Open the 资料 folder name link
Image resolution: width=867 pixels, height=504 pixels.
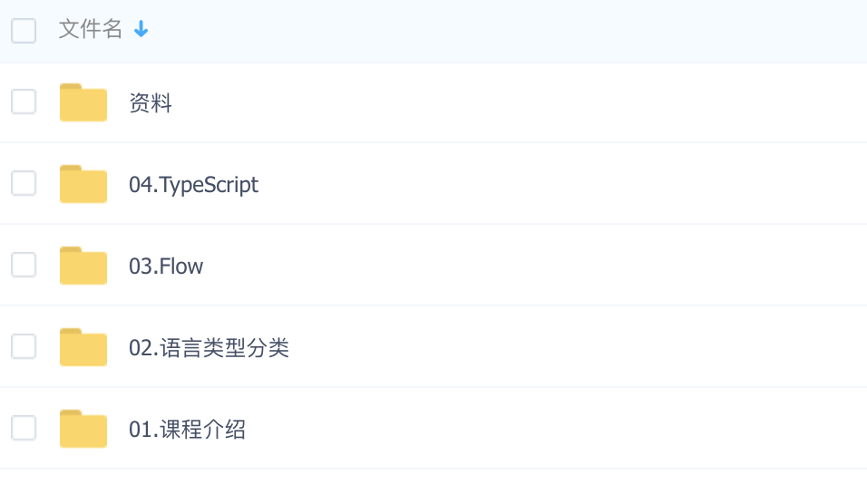point(151,102)
